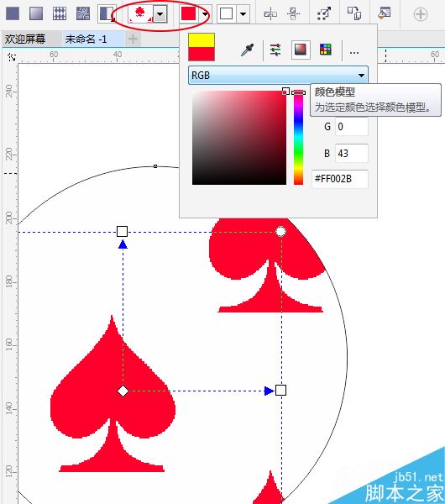Click the yellow/red color comparison swatch

click(x=202, y=47)
